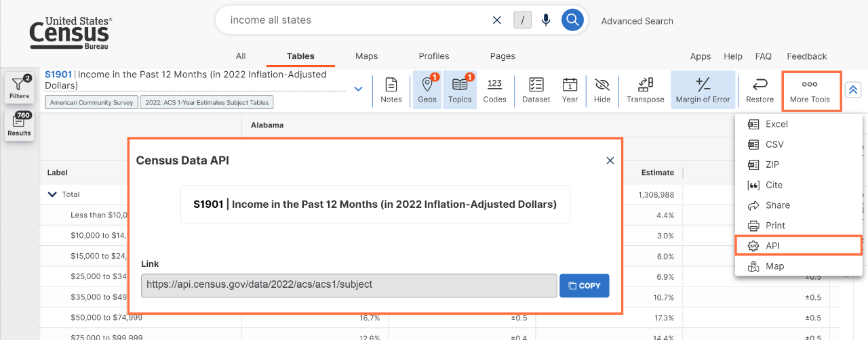Viewport: 868px width, 340px height.
Task: Click the 1,308,988 estimate cell
Action: pos(656,194)
